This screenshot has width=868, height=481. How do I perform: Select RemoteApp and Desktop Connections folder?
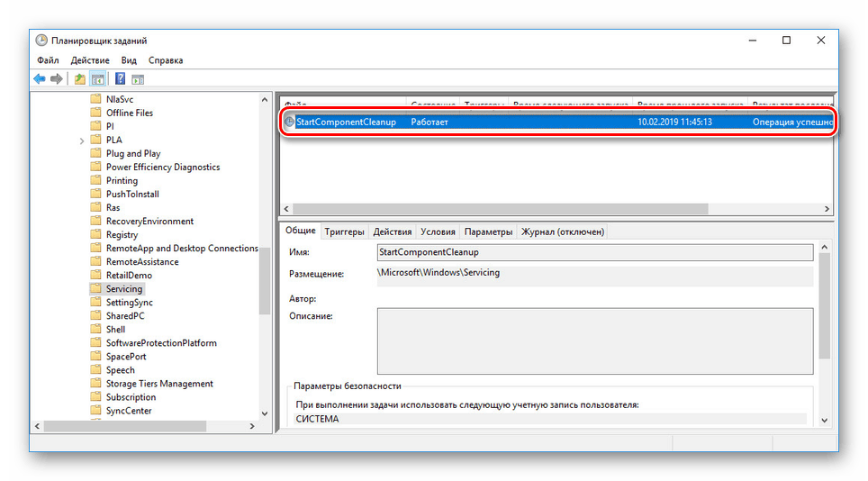(182, 249)
